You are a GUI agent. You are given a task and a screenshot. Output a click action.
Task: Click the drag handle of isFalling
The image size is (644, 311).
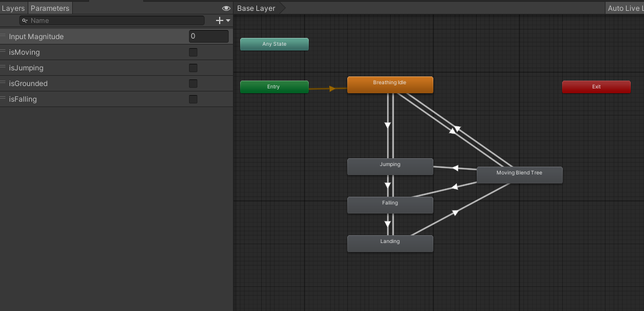click(x=3, y=97)
